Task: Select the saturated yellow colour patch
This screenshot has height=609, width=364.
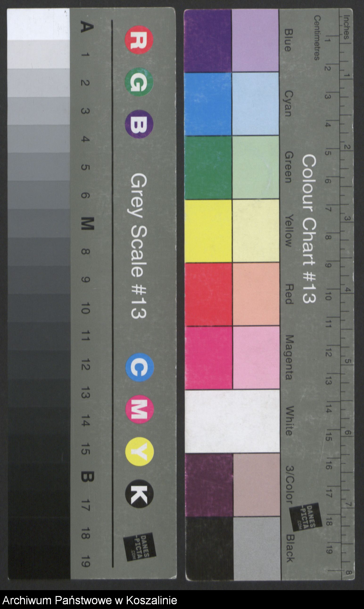Action: click(x=208, y=231)
